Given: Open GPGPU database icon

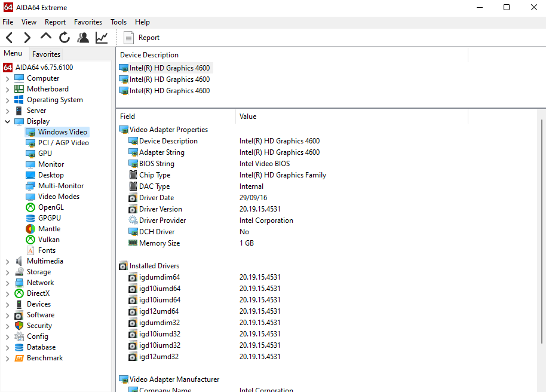Looking at the screenshot, I should tap(30, 218).
